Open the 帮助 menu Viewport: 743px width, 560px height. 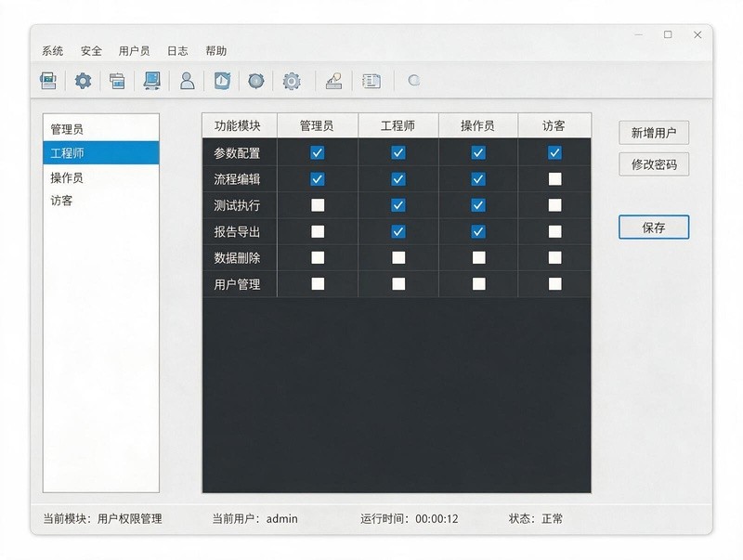(x=216, y=51)
